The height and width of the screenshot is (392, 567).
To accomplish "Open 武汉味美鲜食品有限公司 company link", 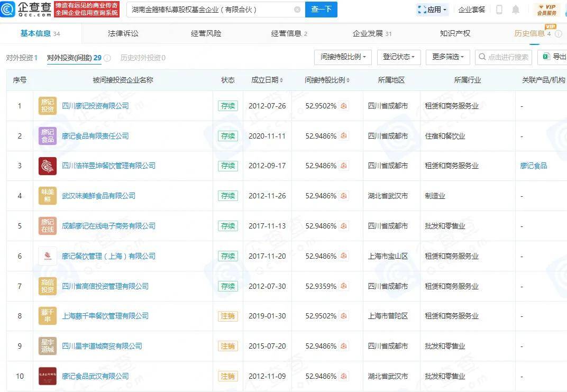I will [99, 196].
